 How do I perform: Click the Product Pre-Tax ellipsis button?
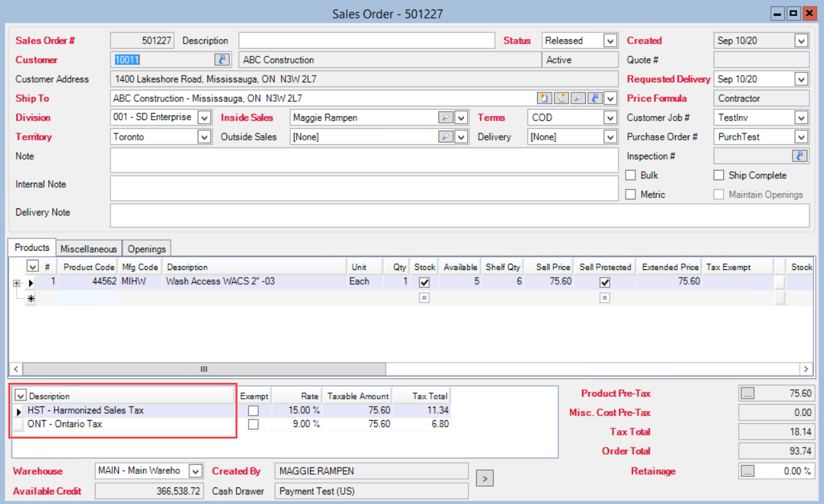coord(748,394)
